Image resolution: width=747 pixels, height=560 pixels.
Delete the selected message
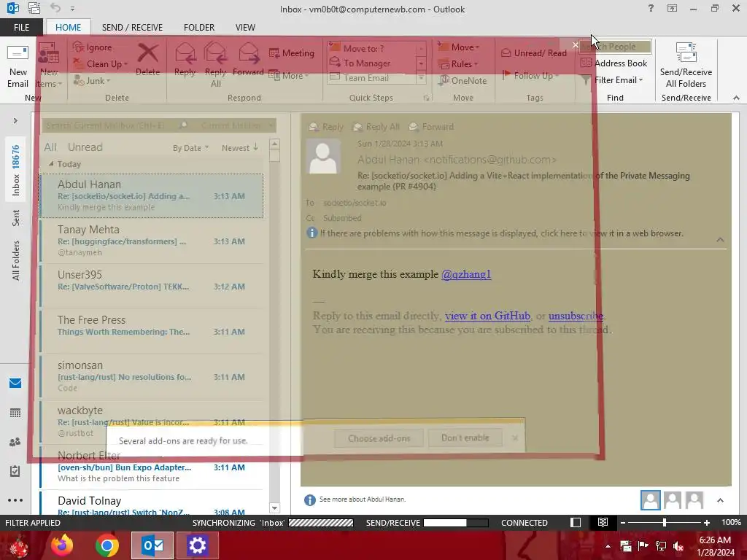click(147, 61)
